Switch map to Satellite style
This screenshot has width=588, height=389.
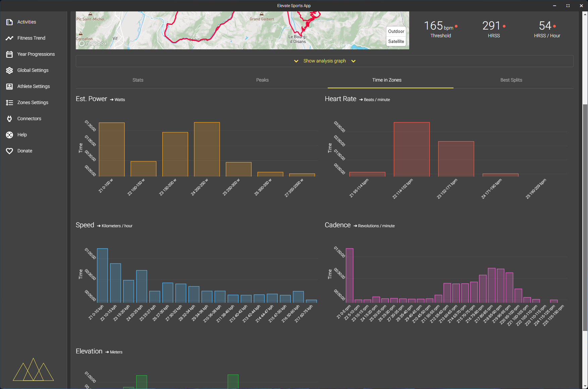click(x=396, y=41)
